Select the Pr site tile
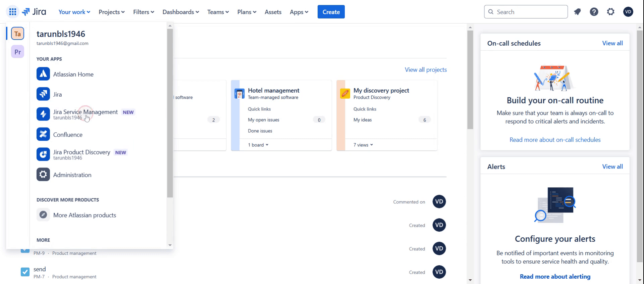 [17, 52]
